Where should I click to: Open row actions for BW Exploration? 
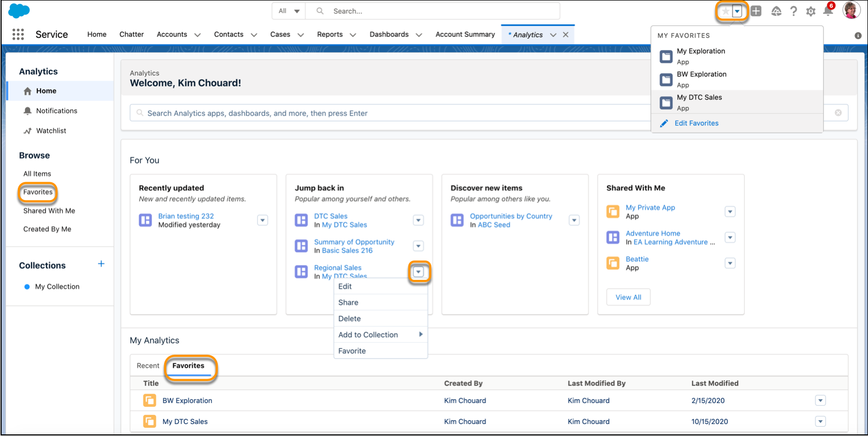820,401
